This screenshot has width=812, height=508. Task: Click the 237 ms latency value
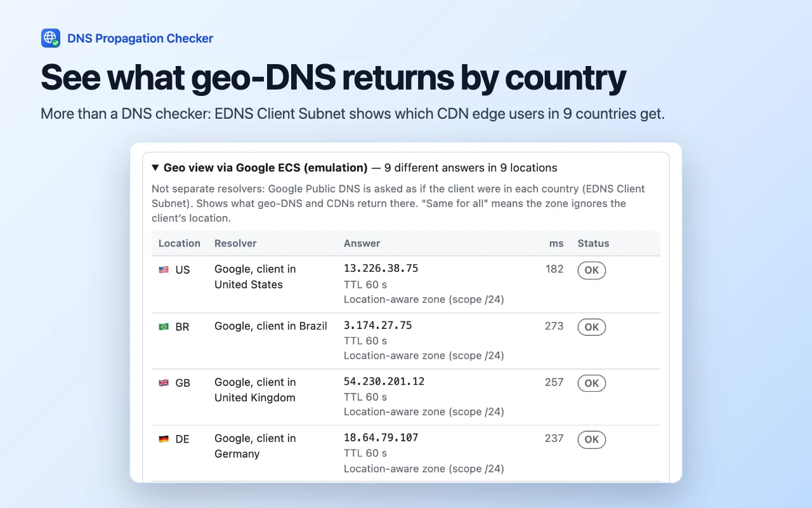click(554, 438)
